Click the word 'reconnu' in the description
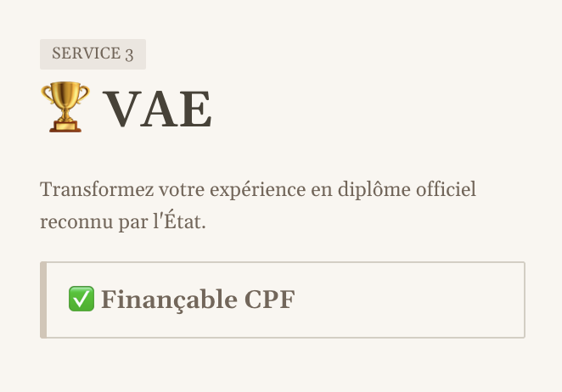 click(76, 222)
